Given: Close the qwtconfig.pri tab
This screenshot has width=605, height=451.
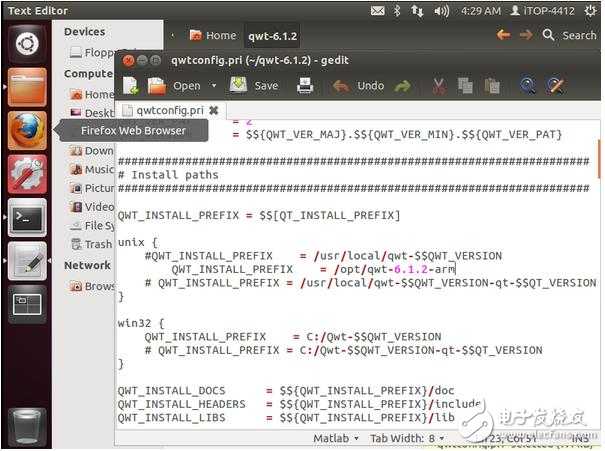Looking at the screenshot, I should (x=213, y=111).
